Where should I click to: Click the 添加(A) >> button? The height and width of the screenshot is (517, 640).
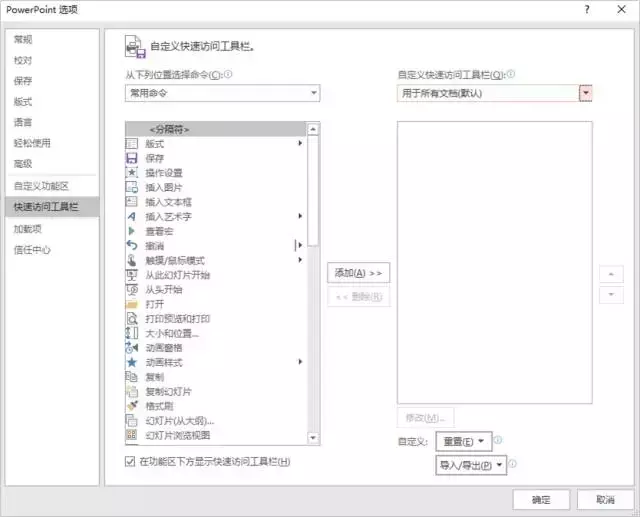pyautogui.click(x=358, y=273)
